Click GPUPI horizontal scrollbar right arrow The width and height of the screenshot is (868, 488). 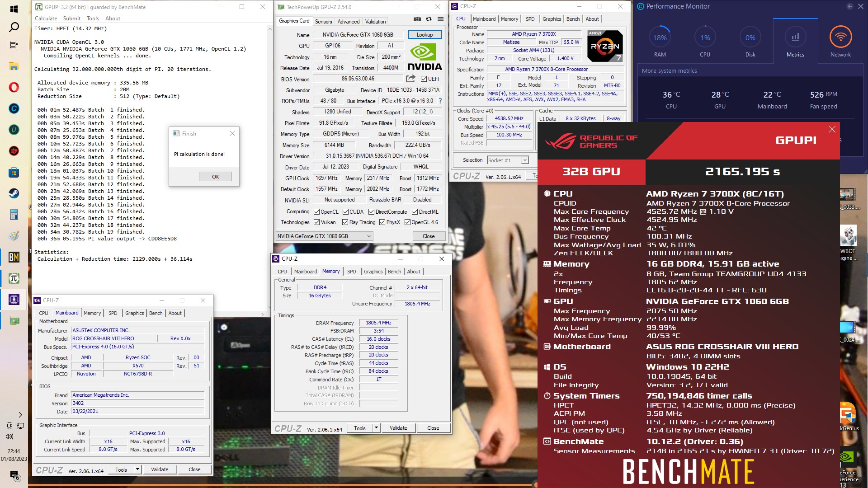pos(263,314)
